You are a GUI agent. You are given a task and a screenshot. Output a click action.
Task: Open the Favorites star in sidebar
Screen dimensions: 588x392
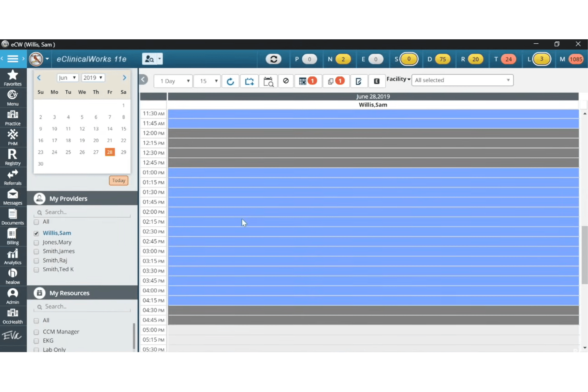13,77
